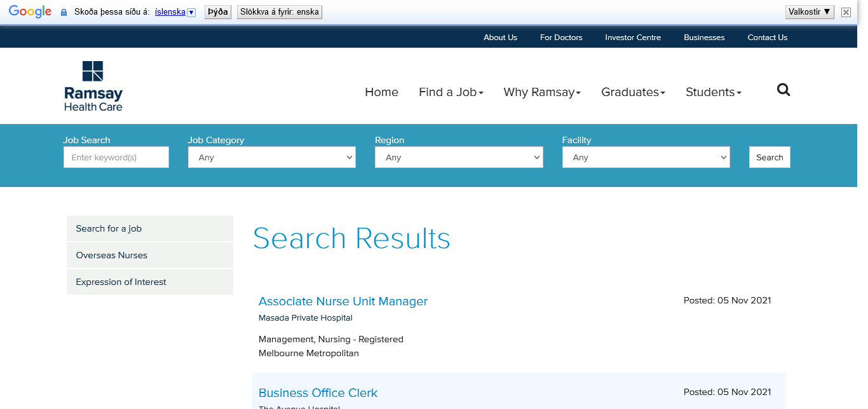Open the Graduates navigation menu

click(x=633, y=92)
